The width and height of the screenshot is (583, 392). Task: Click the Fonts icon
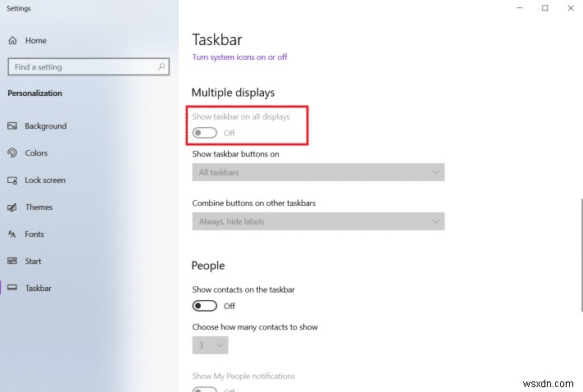[x=12, y=235]
